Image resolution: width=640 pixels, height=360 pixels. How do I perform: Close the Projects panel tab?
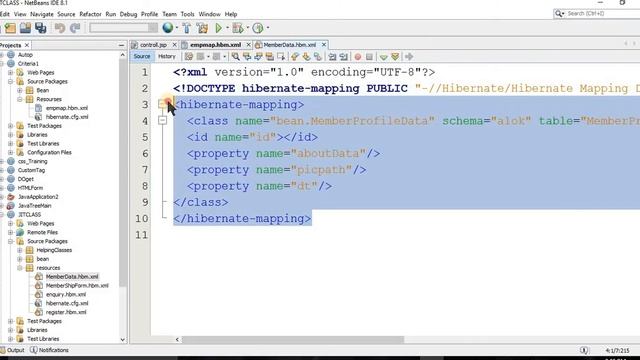(x=27, y=45)
